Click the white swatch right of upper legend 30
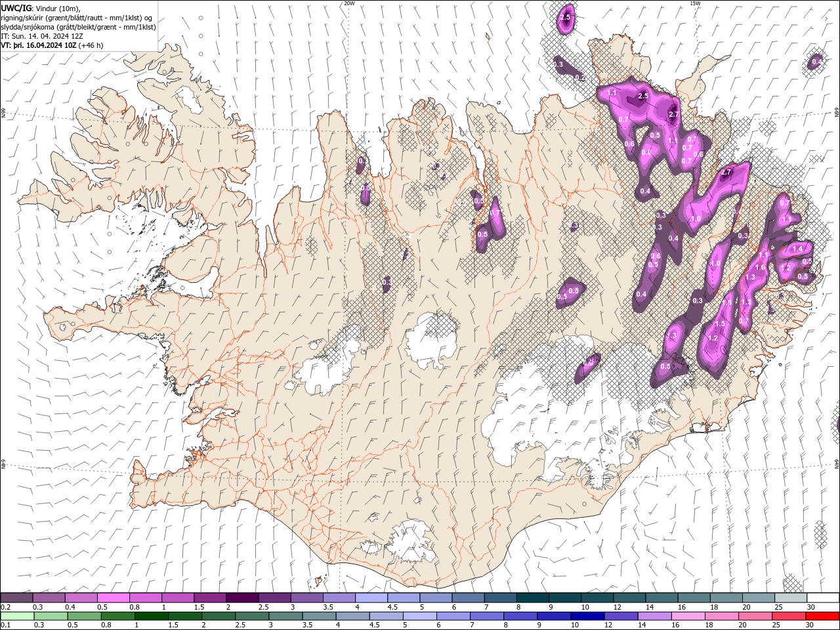 (824, 598)
